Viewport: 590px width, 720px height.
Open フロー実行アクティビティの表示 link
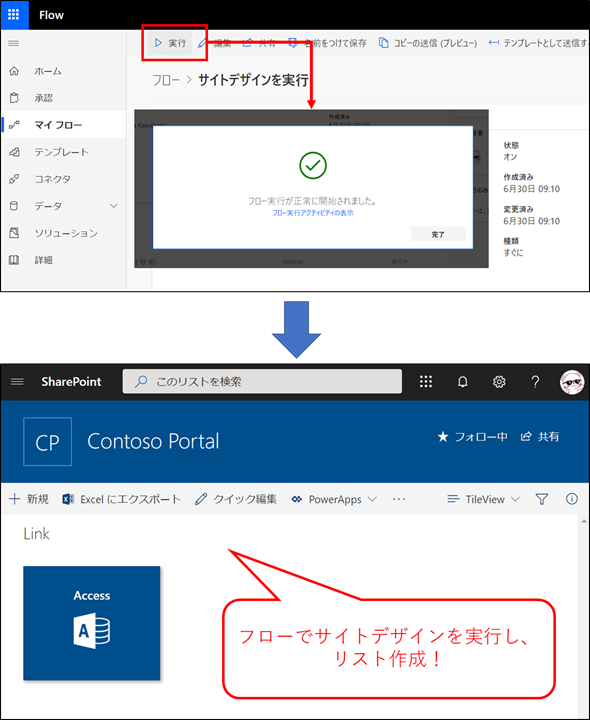(313, 213)
